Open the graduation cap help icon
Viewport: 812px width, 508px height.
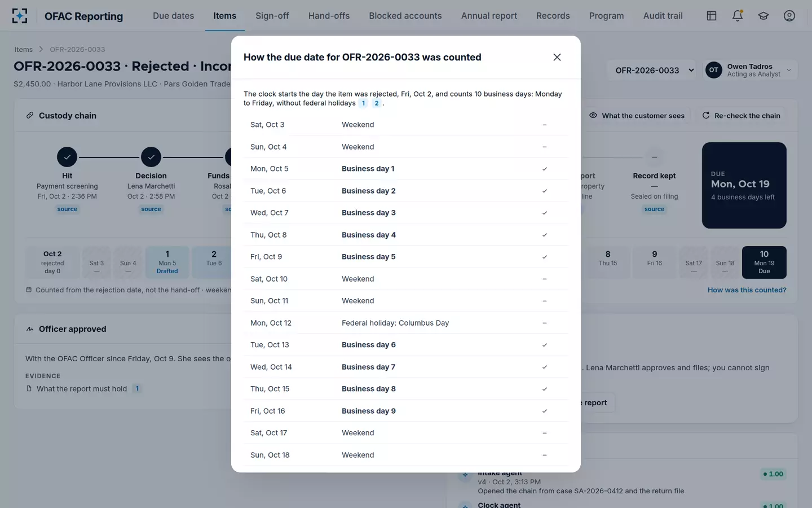764,16
